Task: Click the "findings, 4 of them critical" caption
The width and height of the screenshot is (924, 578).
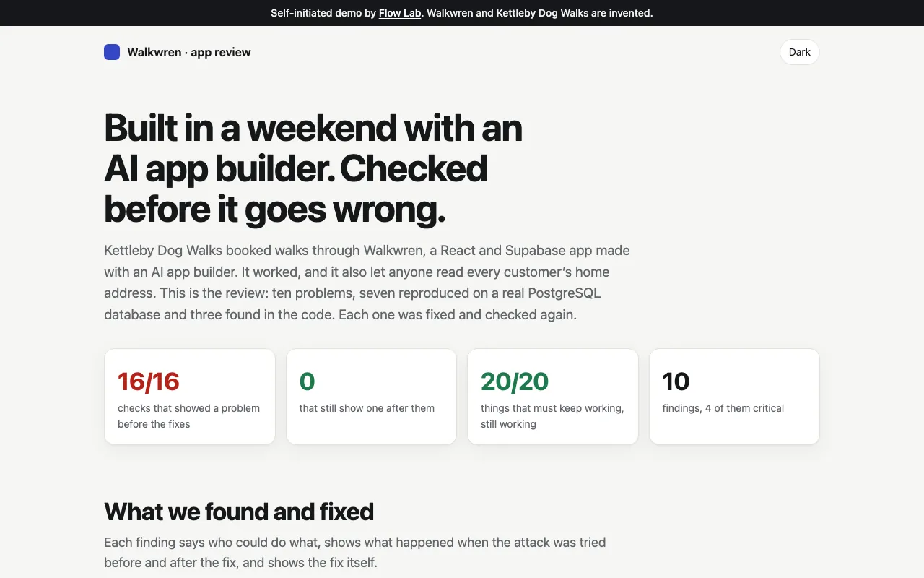Action: click(723, 408)
